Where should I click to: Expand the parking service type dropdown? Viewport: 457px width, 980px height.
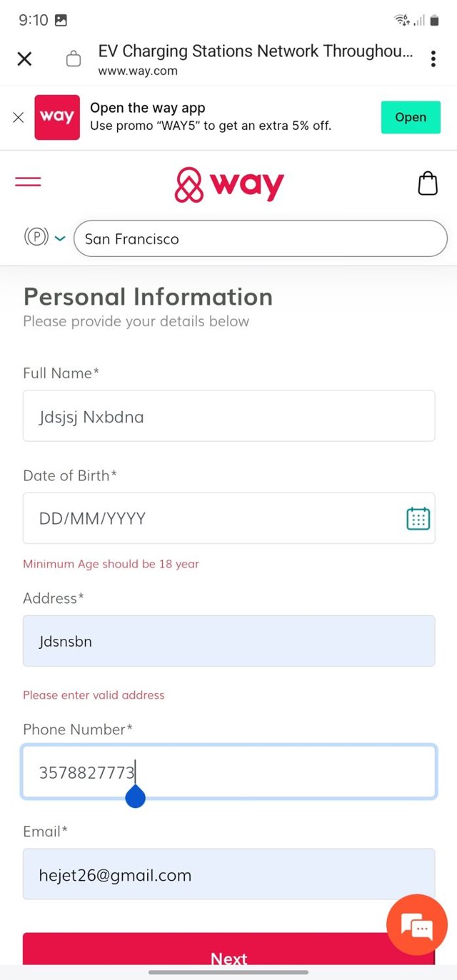[45, 238]
